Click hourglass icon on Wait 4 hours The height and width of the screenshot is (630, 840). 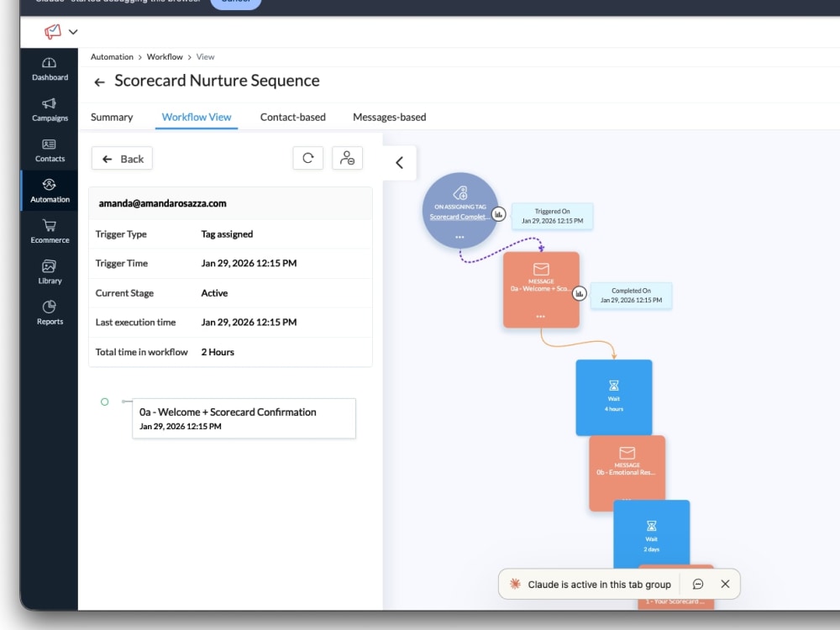614,386
